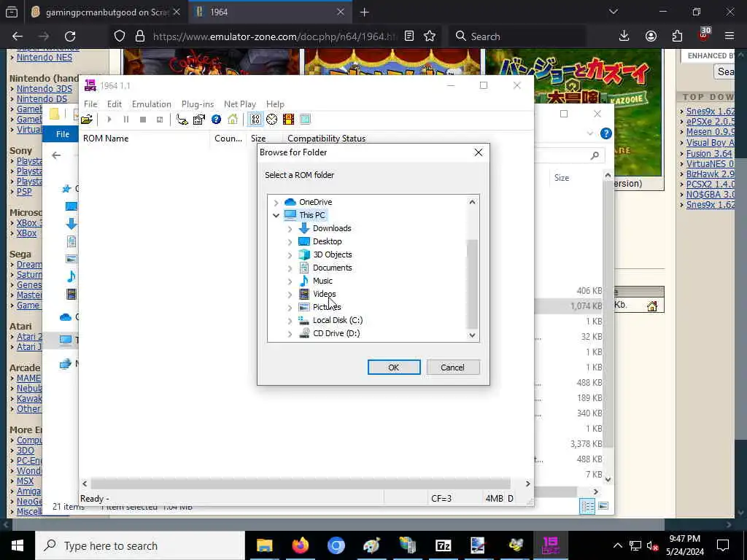Click the Windows Start button
This screenshot has height=560, width=747.
(x=18, y=545)
